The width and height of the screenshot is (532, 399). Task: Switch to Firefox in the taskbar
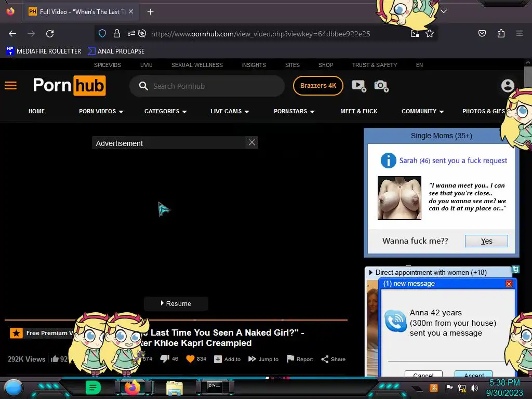click(x=132, y=388)
